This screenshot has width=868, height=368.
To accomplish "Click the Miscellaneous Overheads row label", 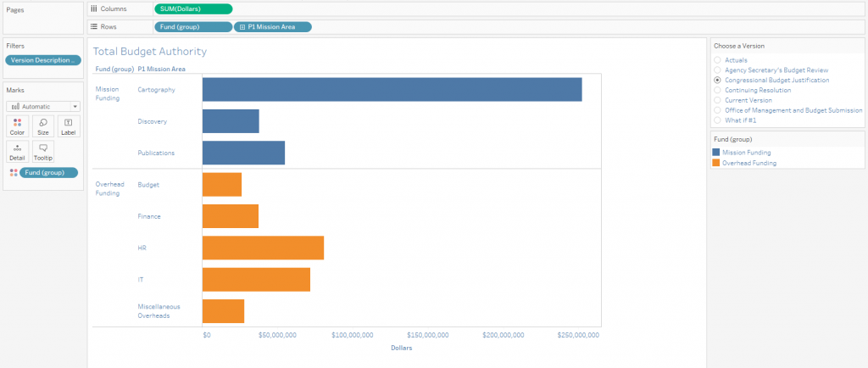I will click(x=159, y=311).
